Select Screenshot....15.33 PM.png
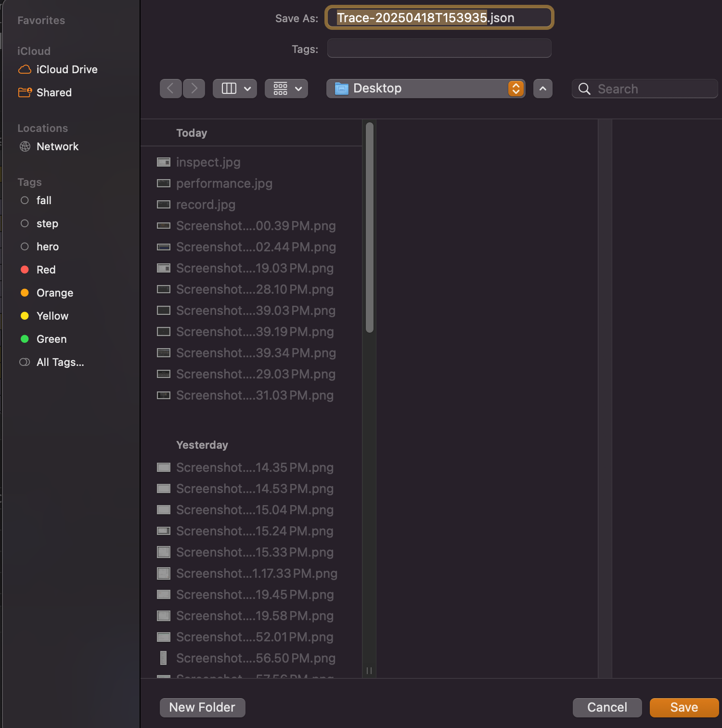 pos(255,552)
